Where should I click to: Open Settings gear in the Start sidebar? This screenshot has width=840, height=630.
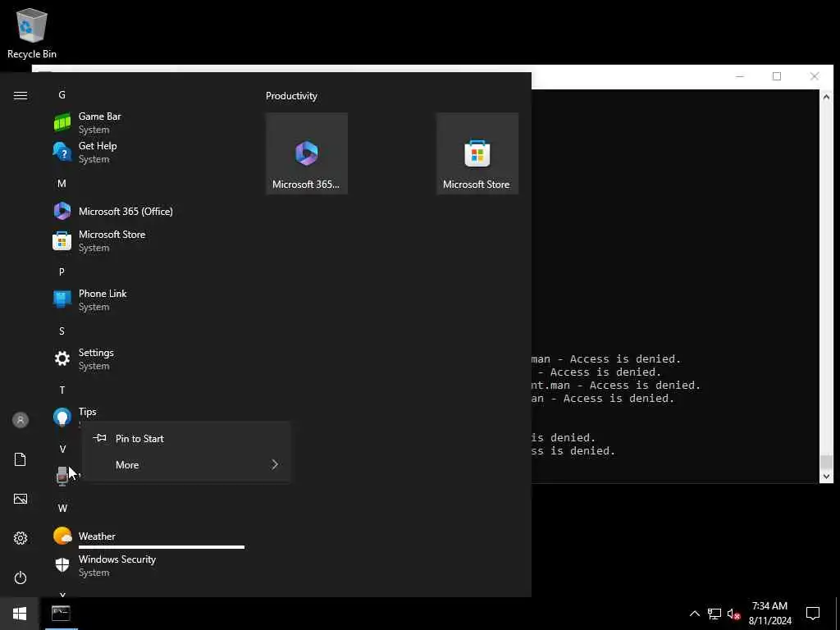coord(21,538)
